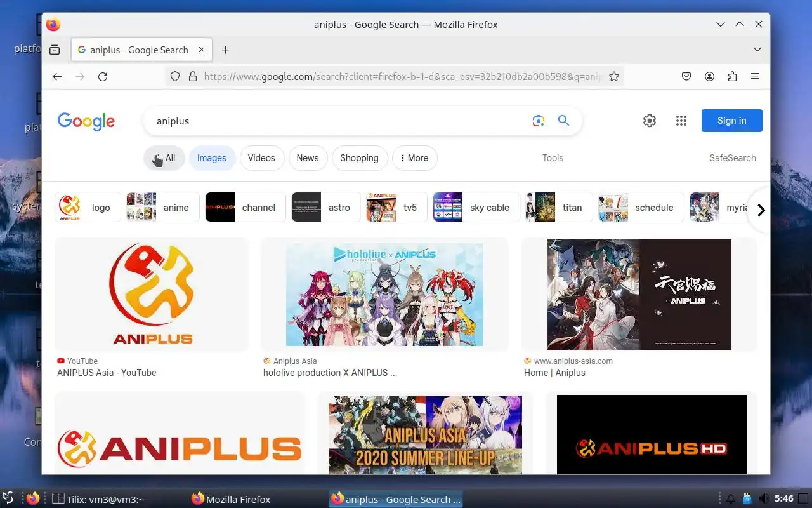Open the Firefox hamburger application menu
Image resolution: width=812 pixels, height=508 pixels.
point(755,77)
